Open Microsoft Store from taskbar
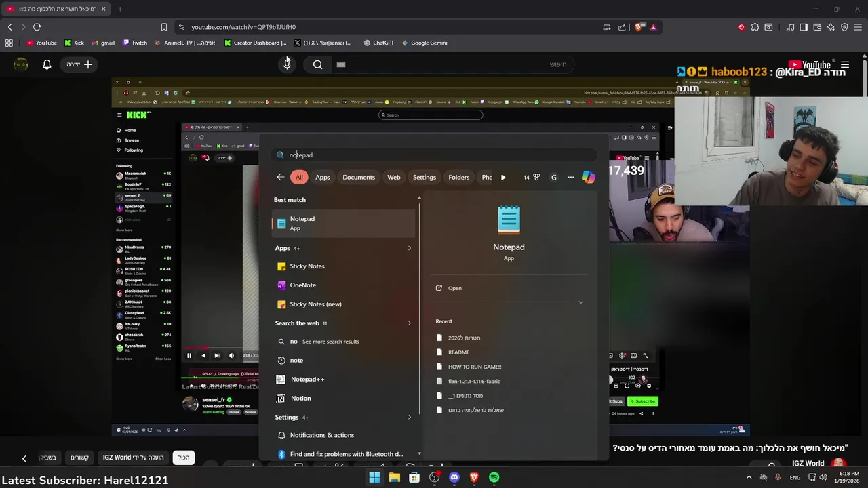This screenshot has height=488, width=868. click(414, 477)
